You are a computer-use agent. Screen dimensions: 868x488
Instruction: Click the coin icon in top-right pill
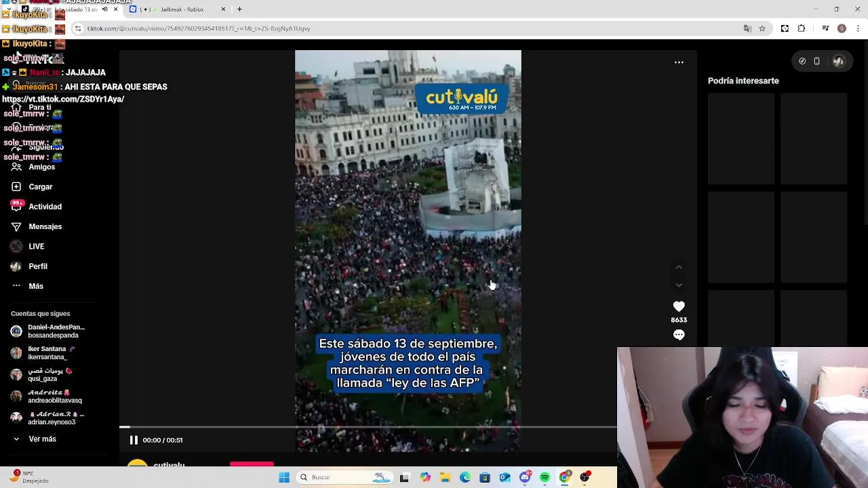[x=802, y=61]
